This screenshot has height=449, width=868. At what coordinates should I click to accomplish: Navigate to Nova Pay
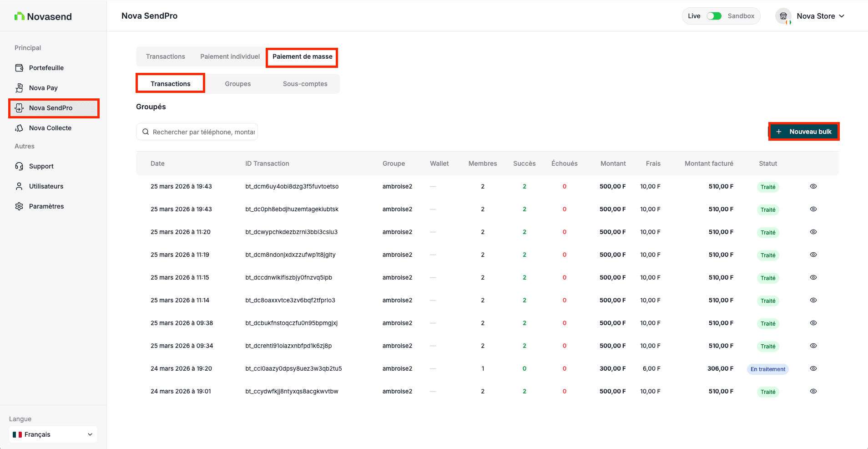[x=54, y=88]
